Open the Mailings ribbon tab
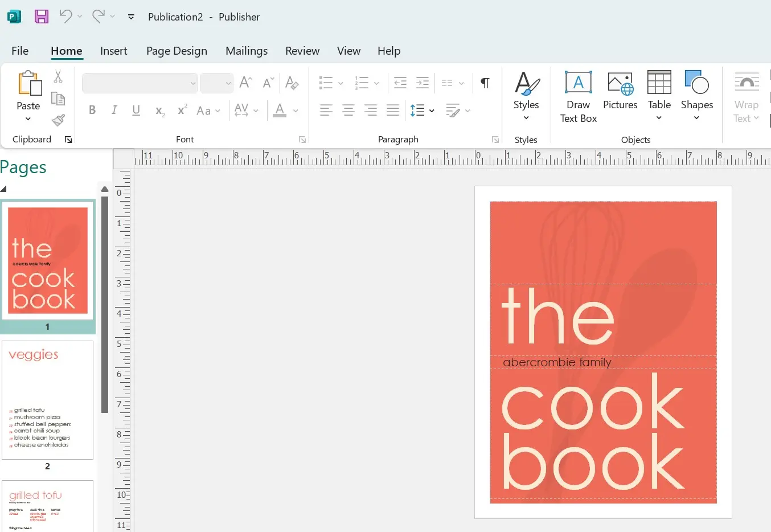The image size is (771, 532). tap(247, 51)
